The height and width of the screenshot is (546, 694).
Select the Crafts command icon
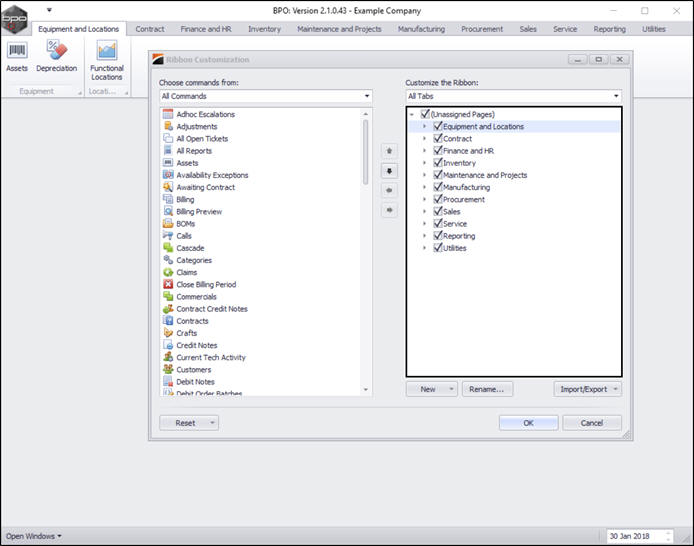(x=168, y=333)
